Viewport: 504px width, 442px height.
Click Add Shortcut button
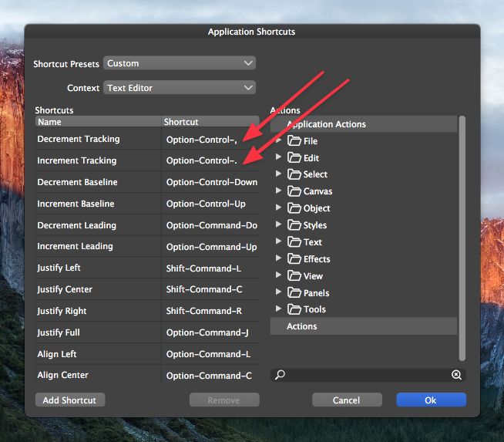70,400
